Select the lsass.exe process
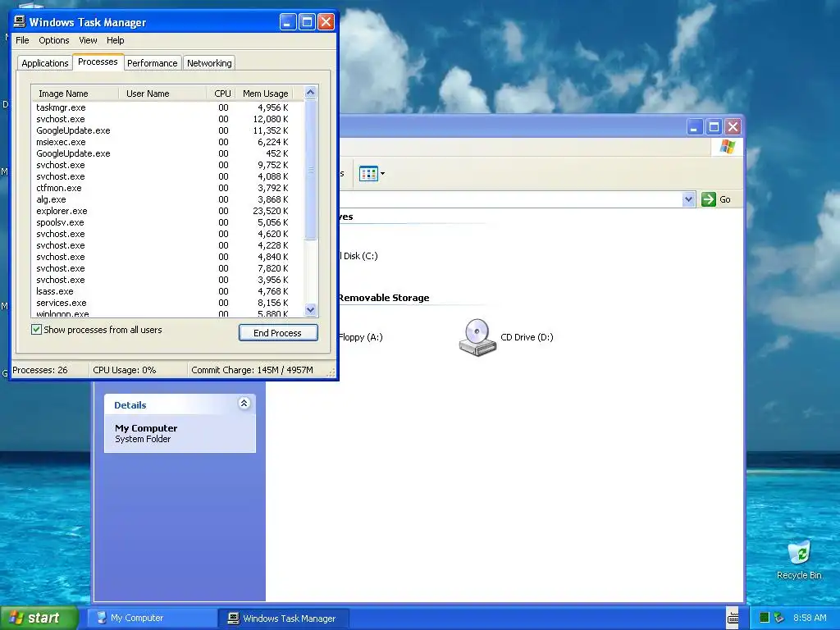The width and height of the screenshot is (840, 630). [x=167, y=291]
